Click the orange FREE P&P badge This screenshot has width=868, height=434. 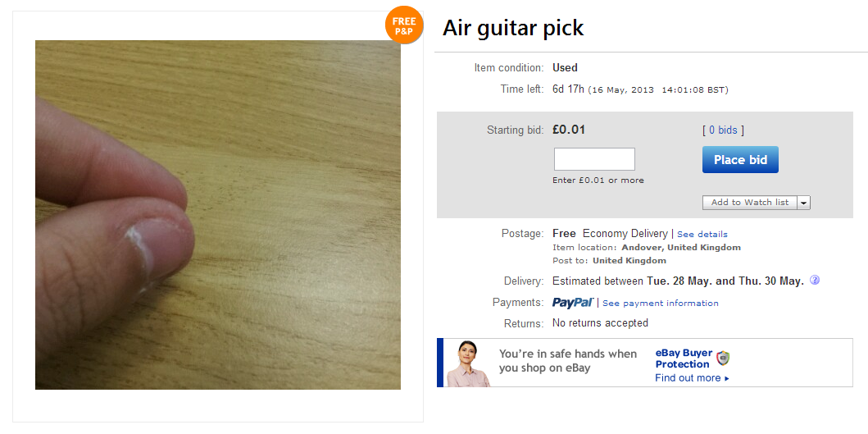click(404, 25)
